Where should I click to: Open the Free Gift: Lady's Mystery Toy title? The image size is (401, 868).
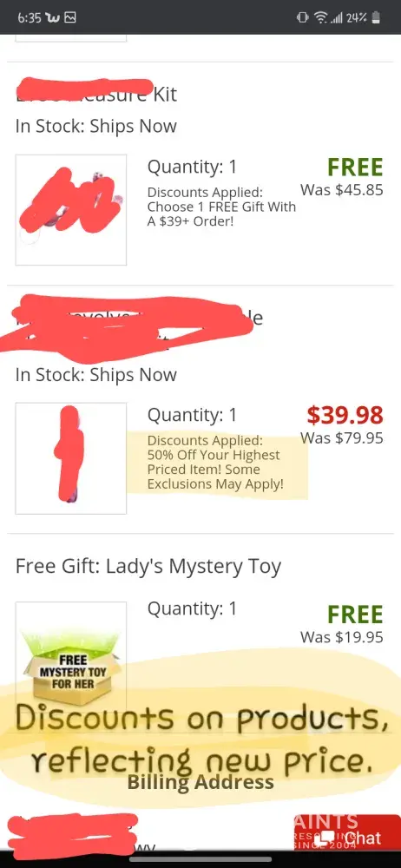pyautogui.click(x=148, y=566)
